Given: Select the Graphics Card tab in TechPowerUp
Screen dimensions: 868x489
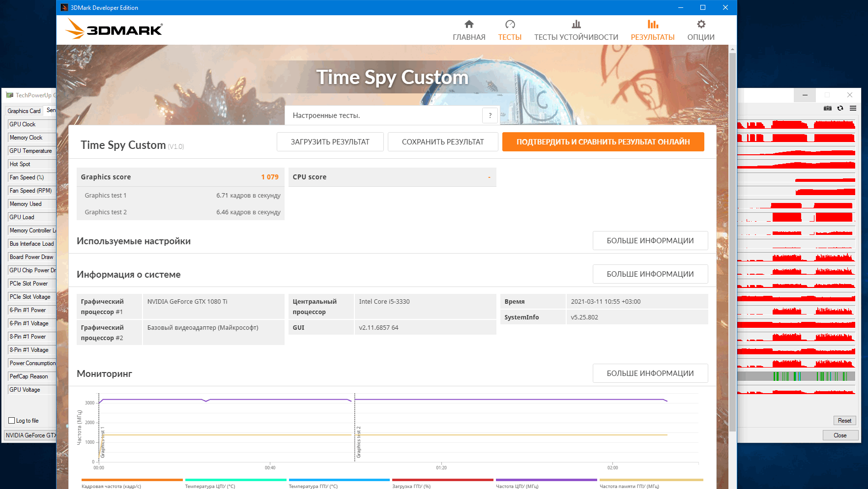Looking at the screenshot, I should [24, 111].
